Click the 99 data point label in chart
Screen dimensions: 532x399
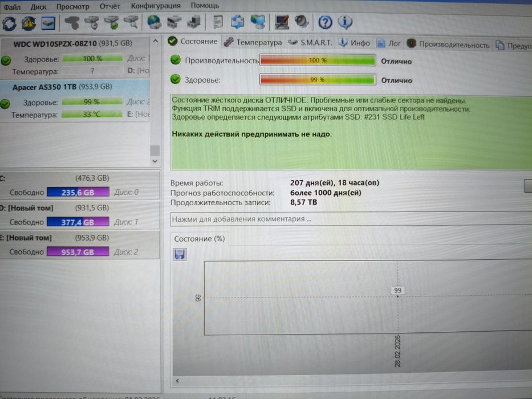click(397, 291)
